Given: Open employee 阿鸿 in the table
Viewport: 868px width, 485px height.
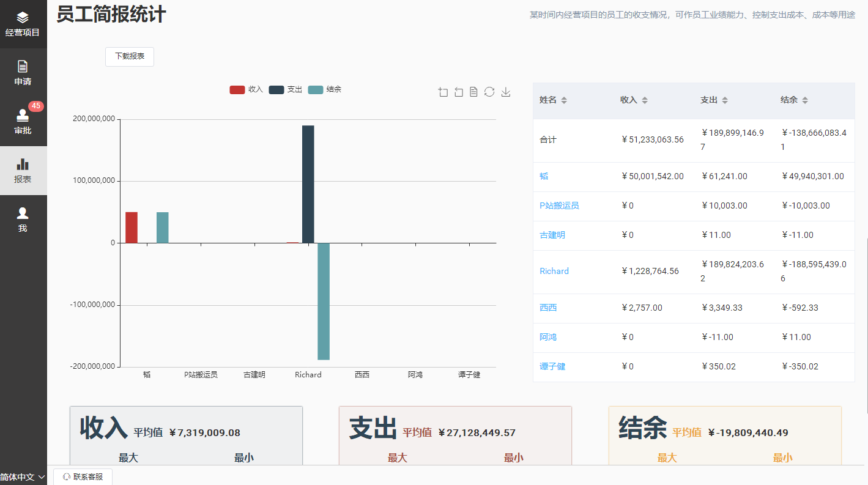Looking at the screenshot, I should [548, 337].
